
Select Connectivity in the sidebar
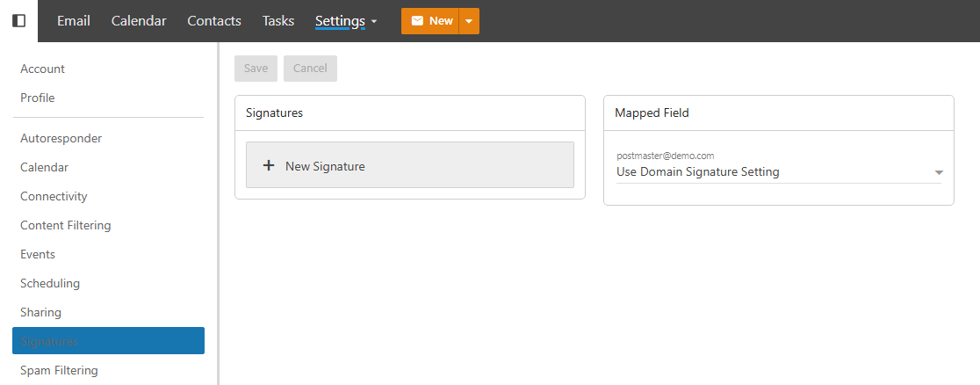(54, 196)
